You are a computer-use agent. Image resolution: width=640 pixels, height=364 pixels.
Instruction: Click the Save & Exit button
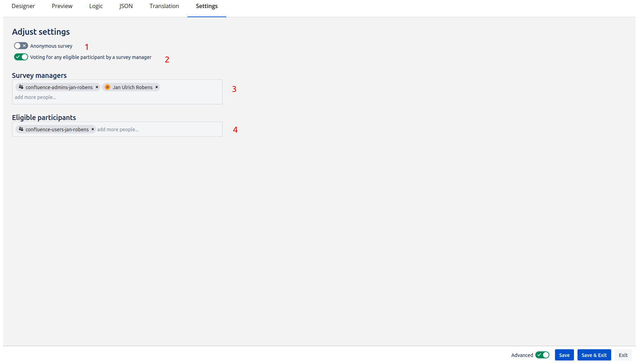[594, 355]
